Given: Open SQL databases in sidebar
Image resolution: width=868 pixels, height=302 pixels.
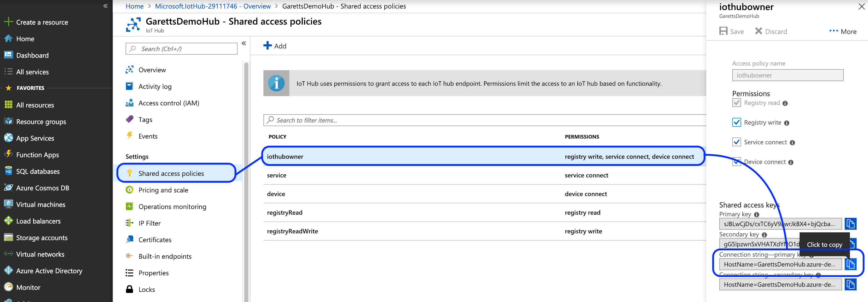Looking at the screenshot, I should [37, 171].
